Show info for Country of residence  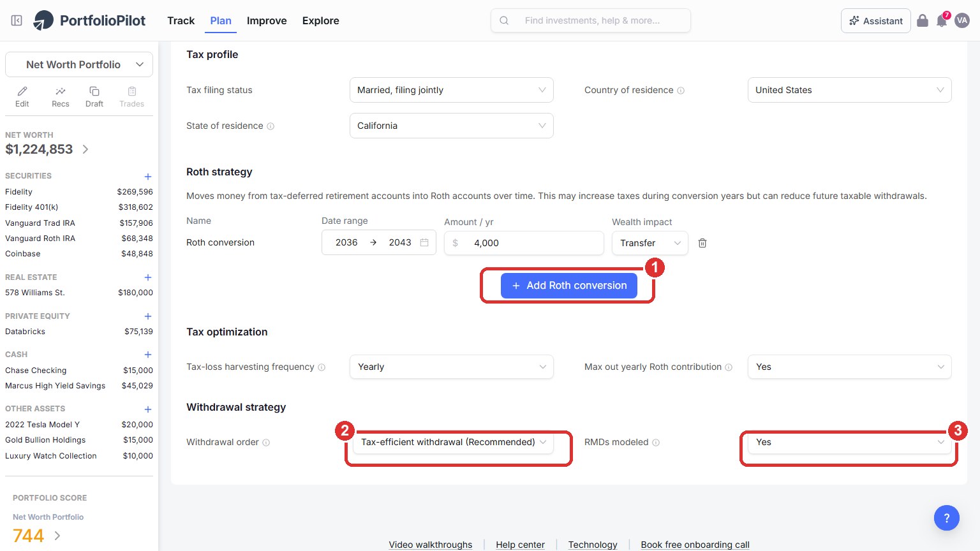tap(681, 91)
